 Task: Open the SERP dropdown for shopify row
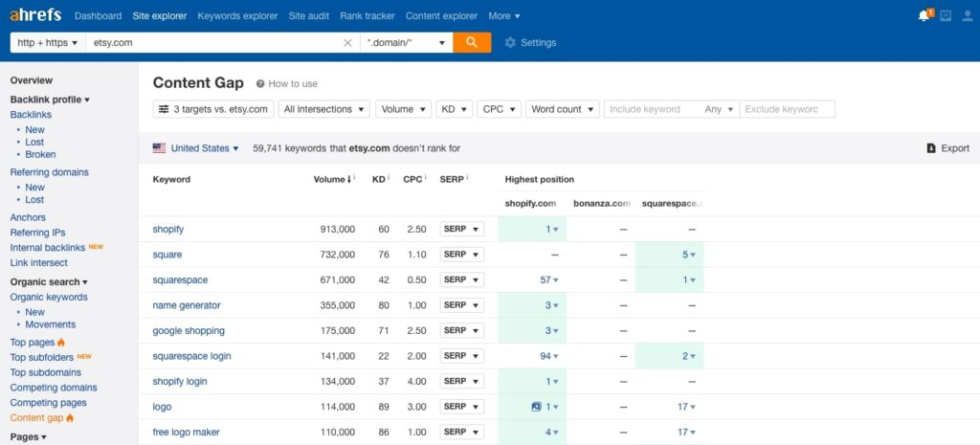(462, 230)
